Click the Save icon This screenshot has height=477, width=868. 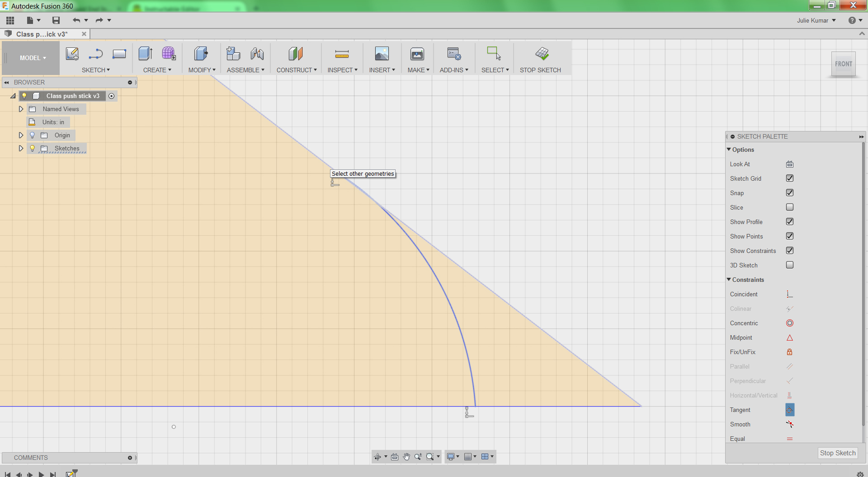coord(56,20)
